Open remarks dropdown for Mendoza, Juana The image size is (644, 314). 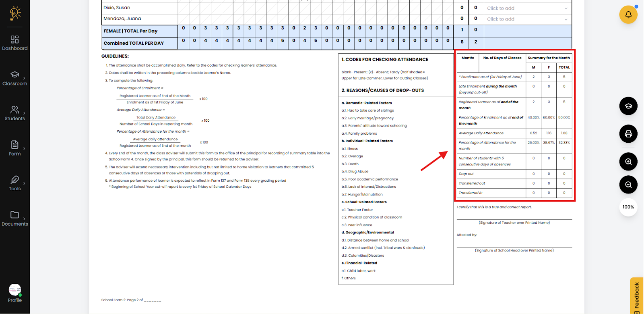527,19
